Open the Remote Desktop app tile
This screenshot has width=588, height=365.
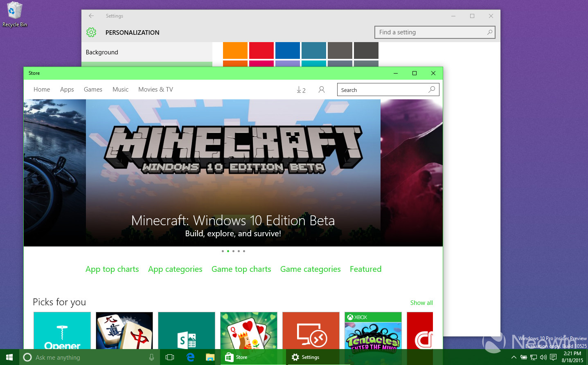(311, 331)
